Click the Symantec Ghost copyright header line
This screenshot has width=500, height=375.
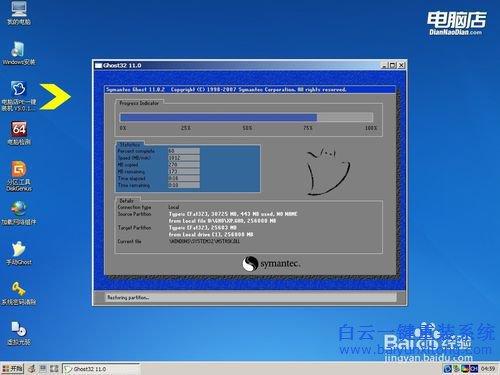point(226,90)
